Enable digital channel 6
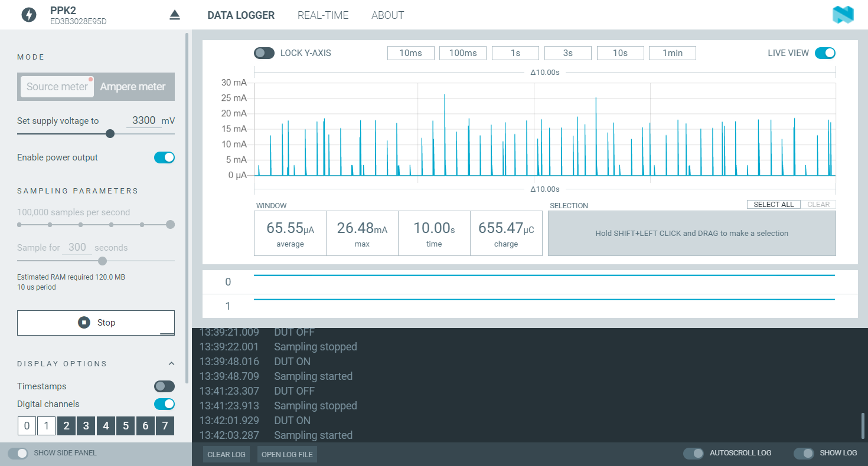The image size is (868, 466). [145, 426]
